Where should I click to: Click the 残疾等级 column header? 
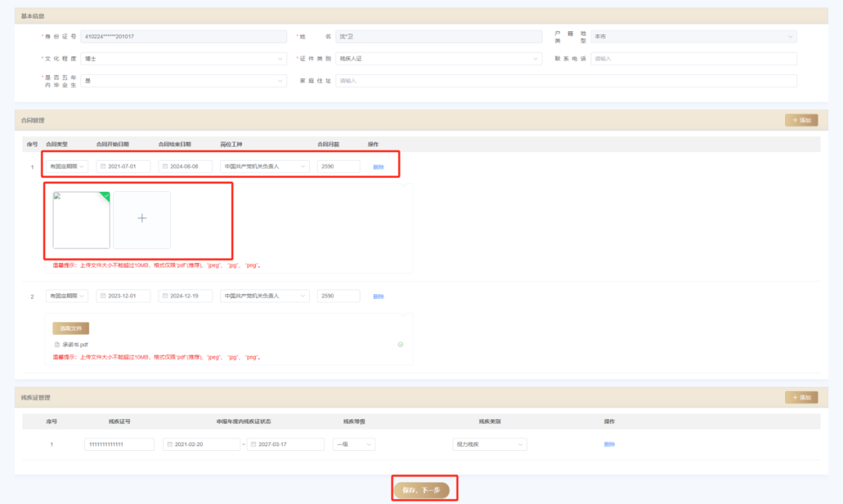(x=354, y=422)
